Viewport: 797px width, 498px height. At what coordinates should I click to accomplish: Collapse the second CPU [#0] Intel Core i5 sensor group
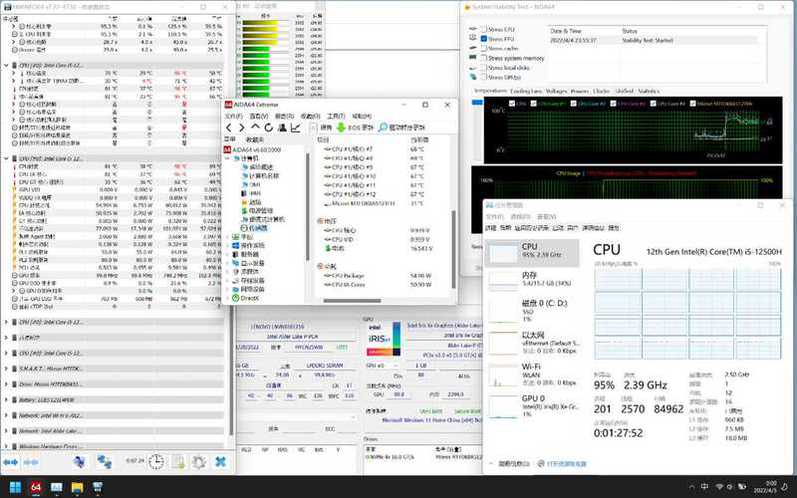6,159
